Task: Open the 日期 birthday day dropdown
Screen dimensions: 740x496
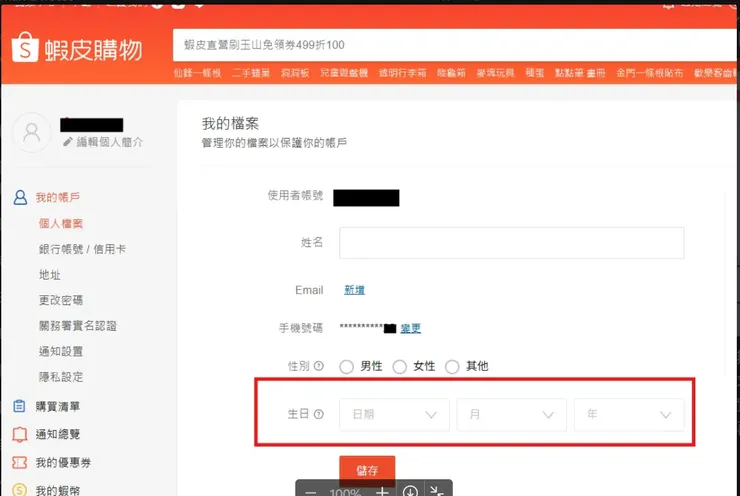Action: pos(394,414)
